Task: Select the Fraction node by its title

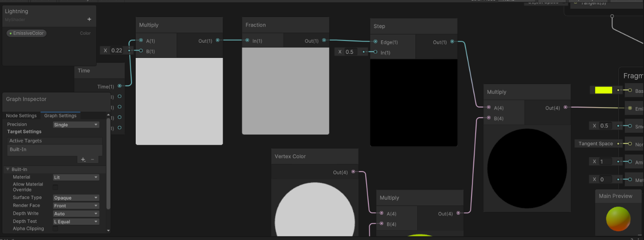Action: 255,25
